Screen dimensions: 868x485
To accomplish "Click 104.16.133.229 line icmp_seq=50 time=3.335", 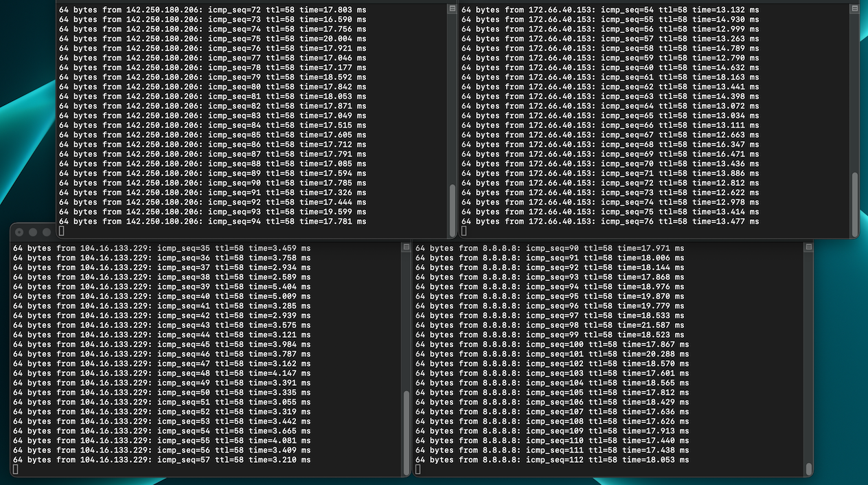I will click(162, 392).
